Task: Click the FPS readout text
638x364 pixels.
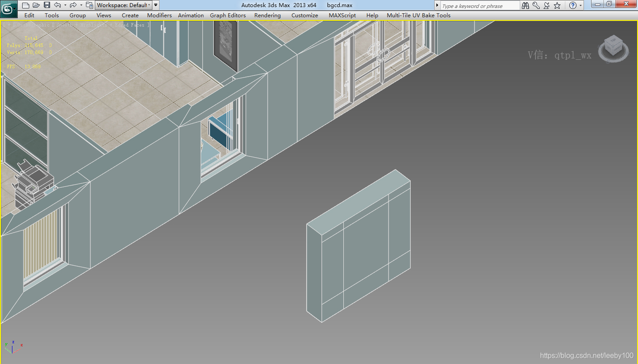Action: click(23, 66)
